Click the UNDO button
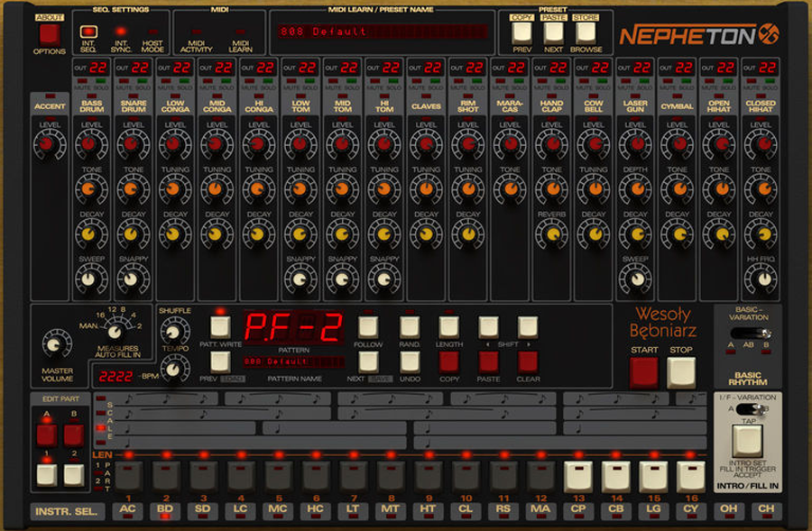The image size is (812, 531). click(x=410, y=362)
